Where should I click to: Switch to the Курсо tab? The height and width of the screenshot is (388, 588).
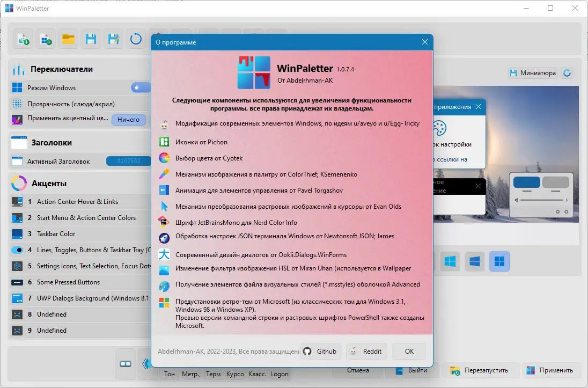[x=235, y=374]
